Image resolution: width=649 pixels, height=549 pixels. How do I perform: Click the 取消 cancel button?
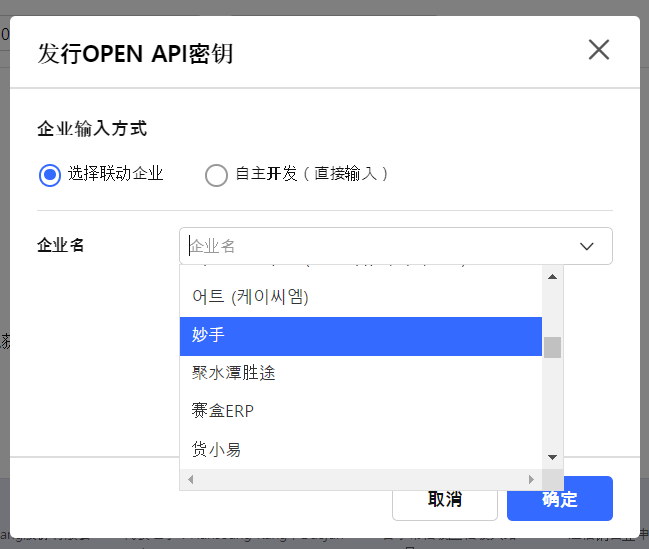coord(445,499)
